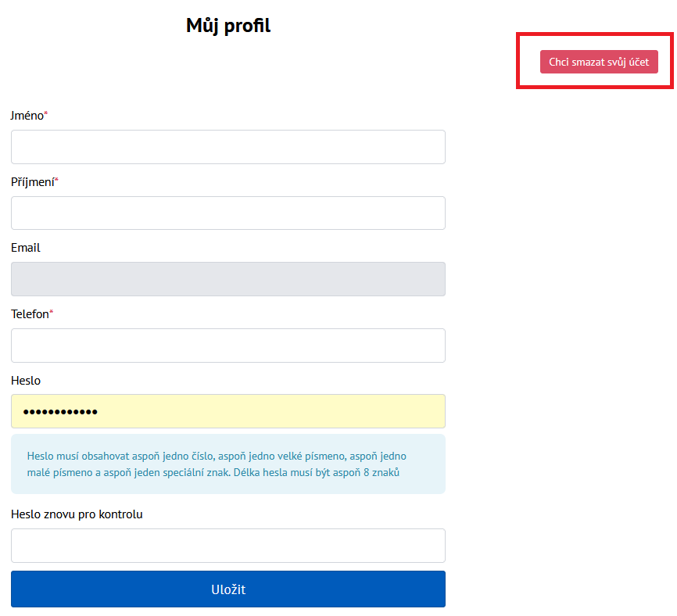Click the Můj profil heading
This screenshot has height=616, width=677.
coord(228,26)
